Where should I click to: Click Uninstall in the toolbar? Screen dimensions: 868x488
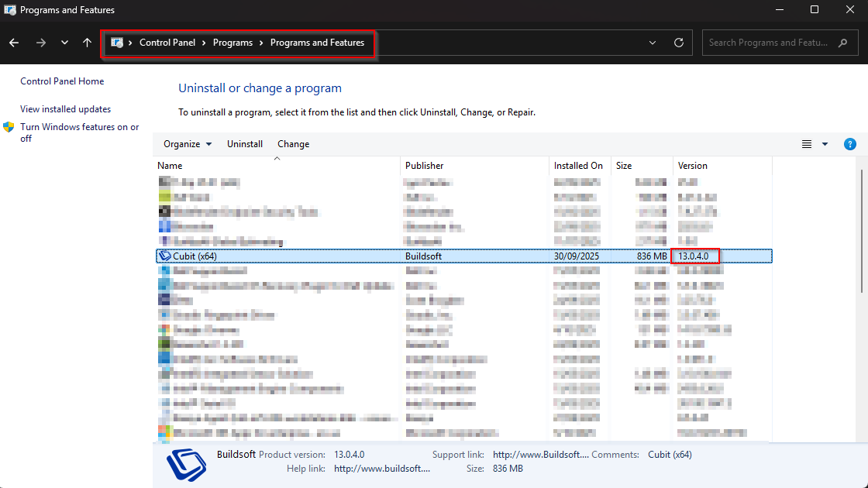tap(245, 144)
